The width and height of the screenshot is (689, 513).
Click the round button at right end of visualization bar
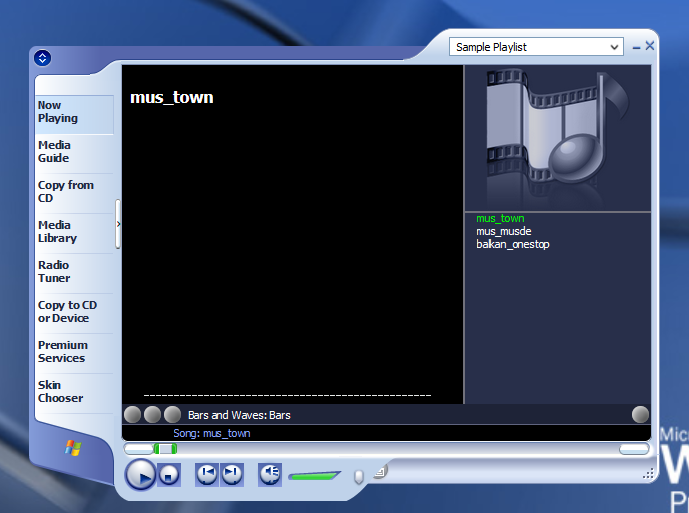pos(640,414)
